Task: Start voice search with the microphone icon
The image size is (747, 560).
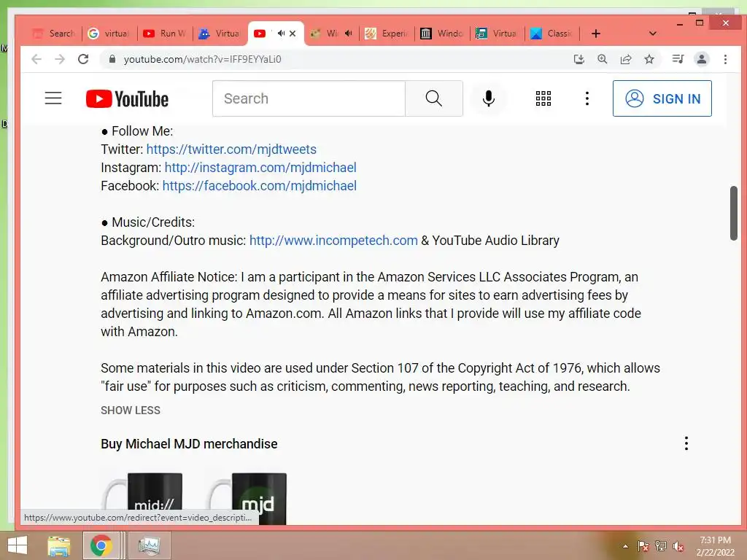Action: (488, 98)
